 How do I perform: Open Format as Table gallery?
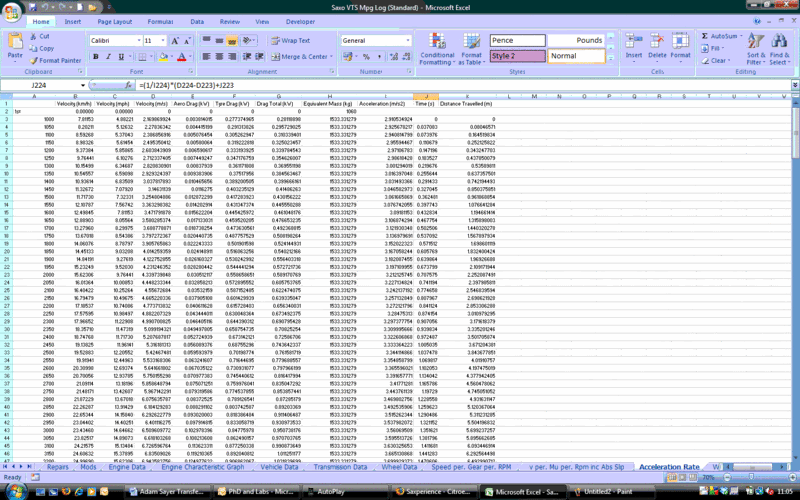[471, 49]
